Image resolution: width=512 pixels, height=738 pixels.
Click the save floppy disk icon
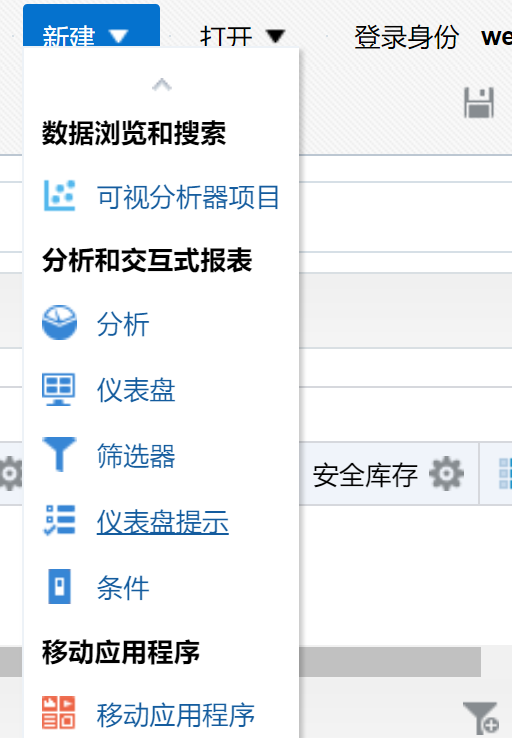[479, 103]
